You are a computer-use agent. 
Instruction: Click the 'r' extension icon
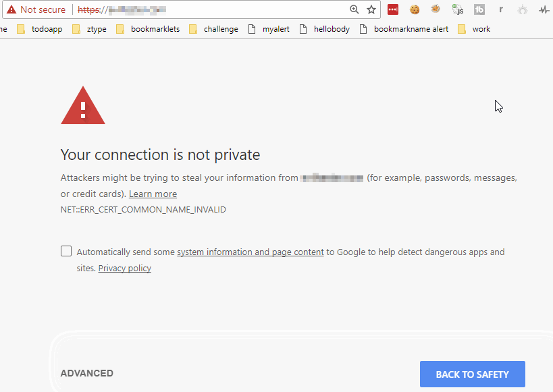tap(501, 9)
